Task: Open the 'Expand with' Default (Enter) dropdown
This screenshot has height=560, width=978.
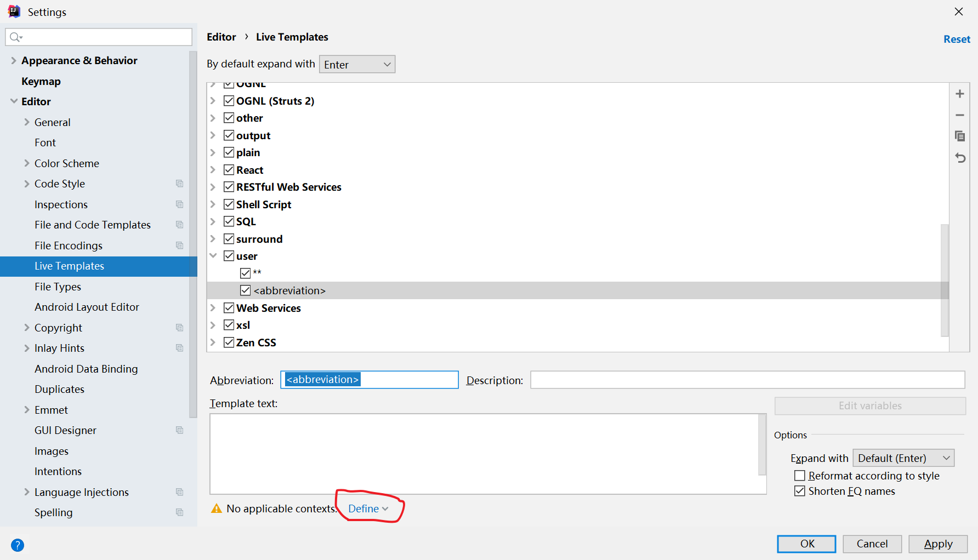Action: pos(903,458)
